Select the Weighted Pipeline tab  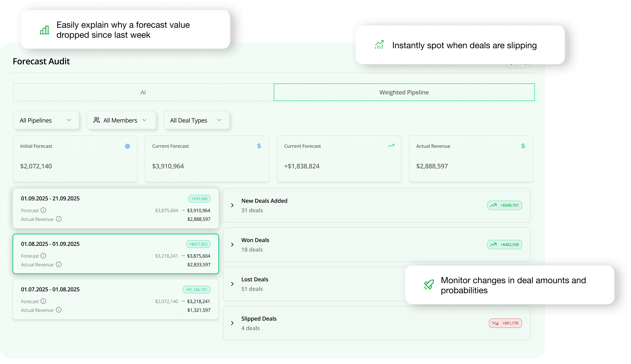[404, 92]
